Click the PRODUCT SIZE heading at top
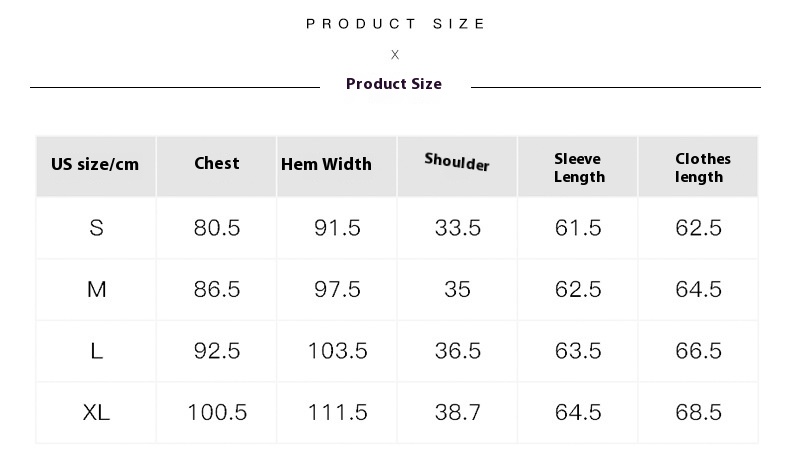This screenshot has width=790, height=466. click(396, 24)
